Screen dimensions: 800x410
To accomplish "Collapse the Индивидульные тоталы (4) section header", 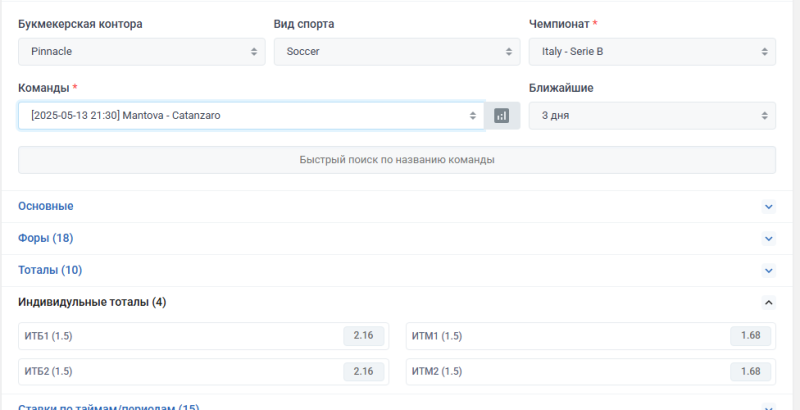I will pos(92,302).
